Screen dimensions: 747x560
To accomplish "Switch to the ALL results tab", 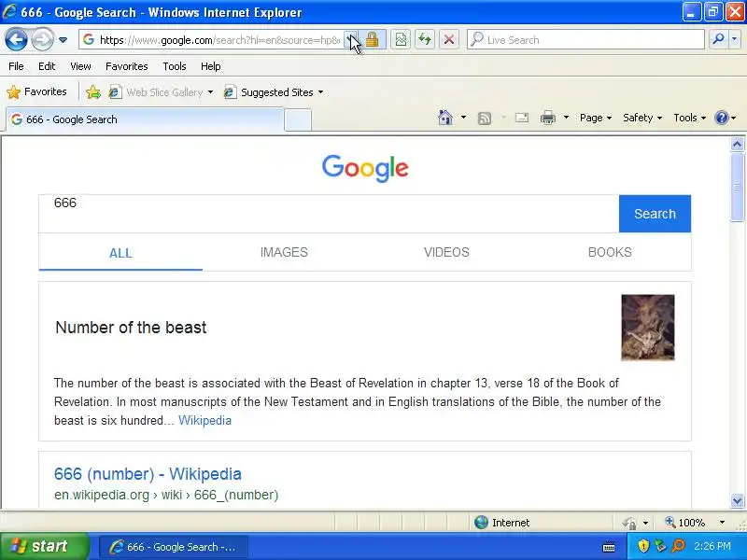I will click(x=120, y=253).
